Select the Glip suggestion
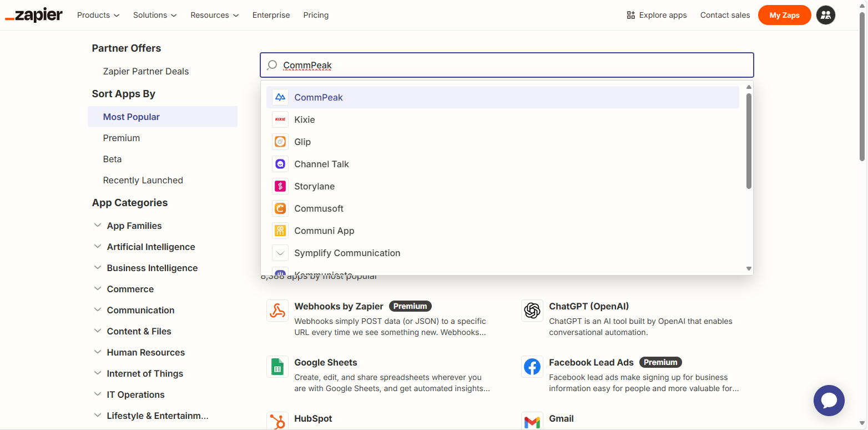The image size is (868, 430). click(x=503, y=142)
